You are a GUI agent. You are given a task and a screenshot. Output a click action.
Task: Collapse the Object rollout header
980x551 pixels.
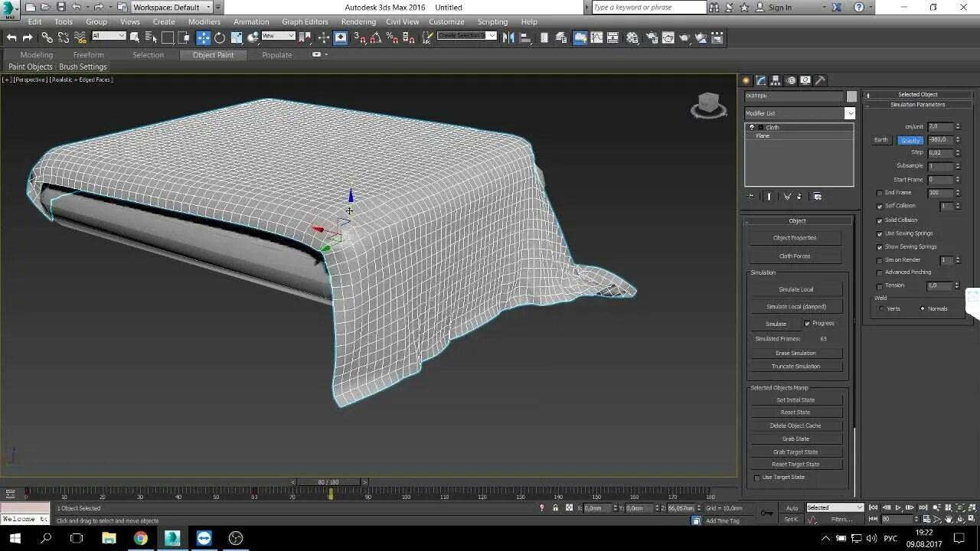coord(797,220)
